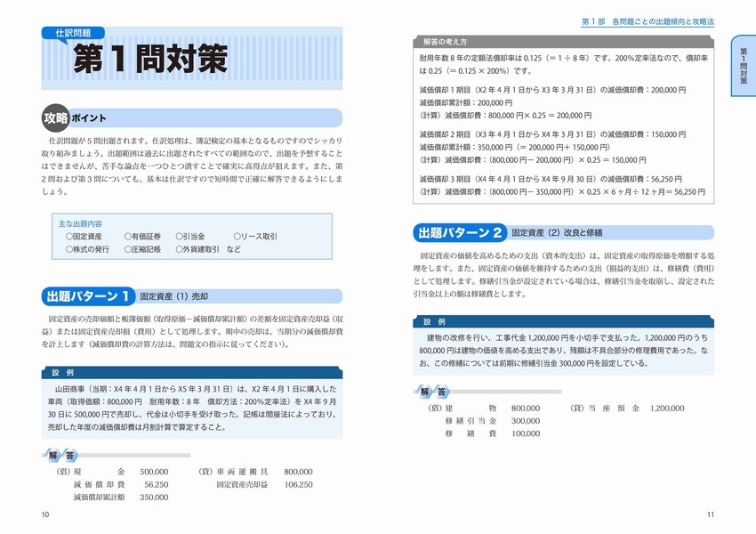
Task: Click the 300,000 amount beside 修繕引当金 in the answer
Action: point(526,421)
